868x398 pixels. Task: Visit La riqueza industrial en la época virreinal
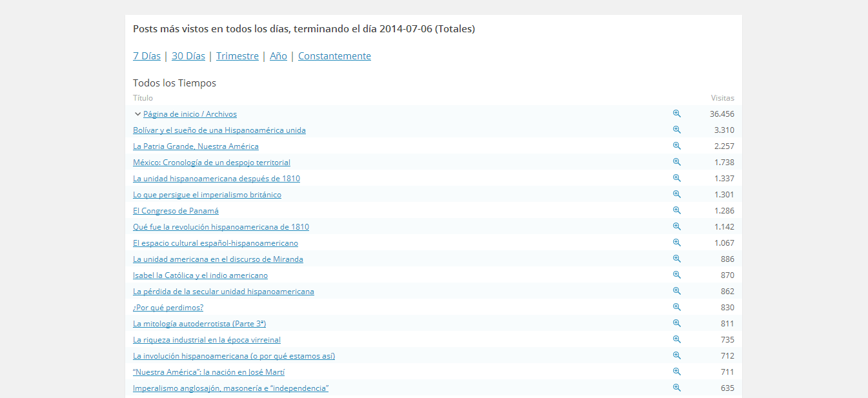click(207, 340)
